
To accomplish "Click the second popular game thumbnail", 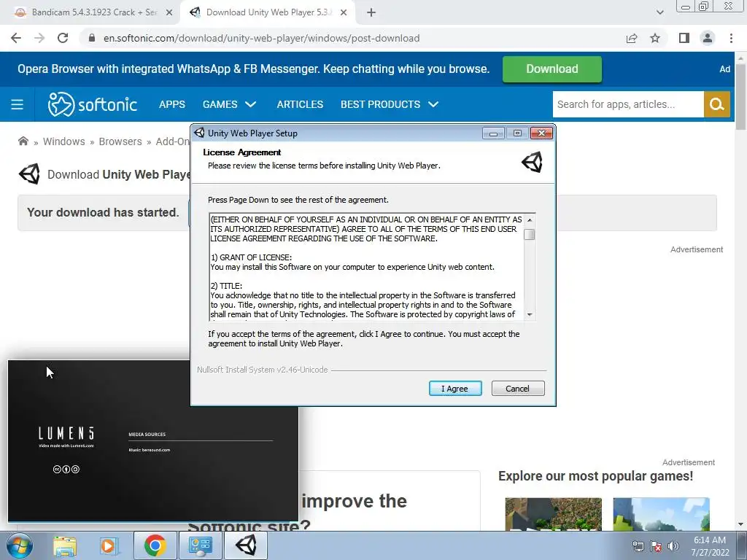I will [661, 514].
